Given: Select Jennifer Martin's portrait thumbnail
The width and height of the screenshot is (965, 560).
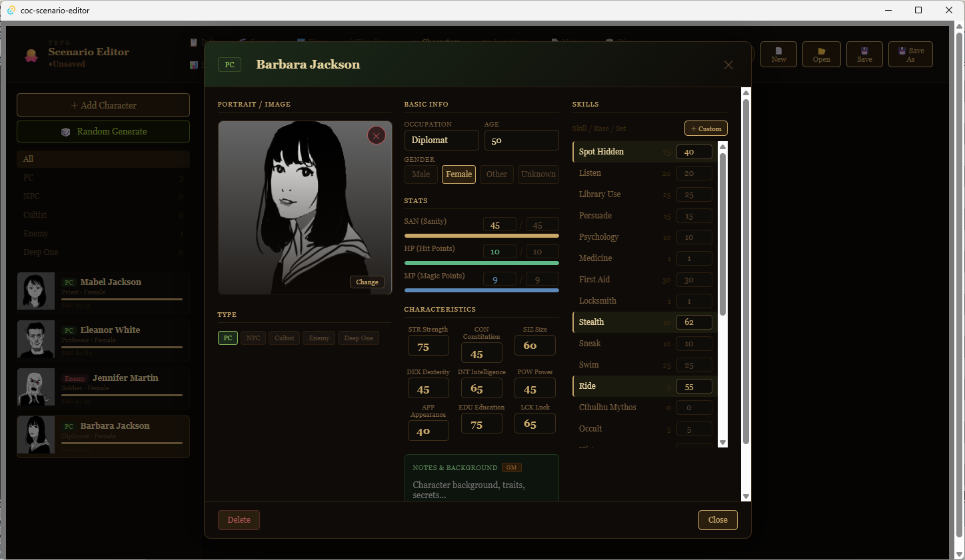Looking at the screenshot, I should (x=36, y=387).
